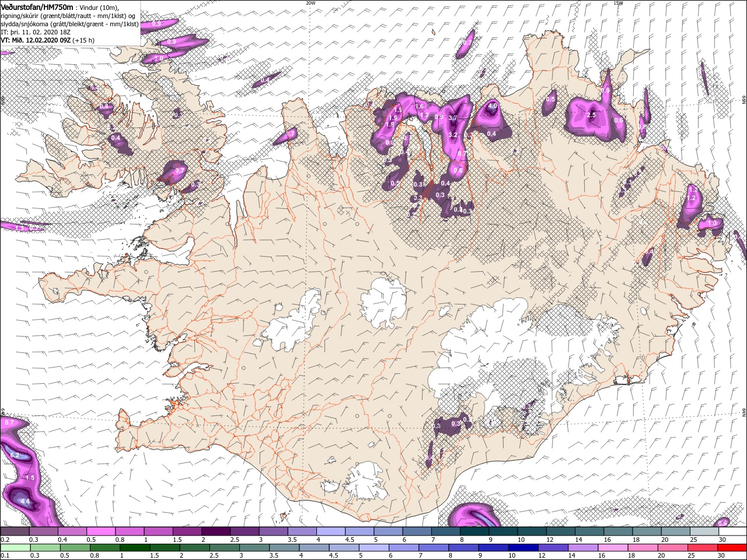Image resolution: width=747 pixels, height=560 pixels.
Task: Select the pink swatch labeled 18 in rain legend
Action: (x=642, y=548)
